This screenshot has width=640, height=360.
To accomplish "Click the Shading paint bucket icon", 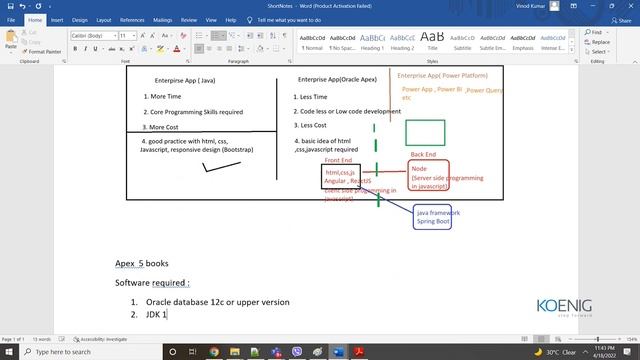I will point(260,49).
